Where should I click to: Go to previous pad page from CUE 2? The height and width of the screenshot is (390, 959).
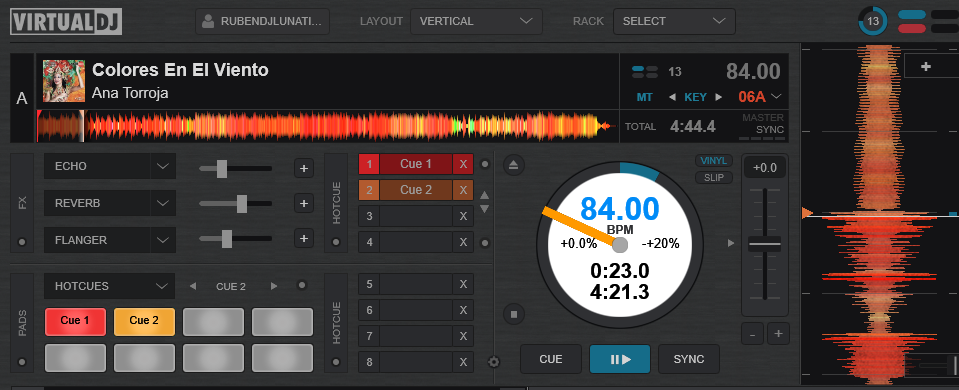(x=193, y=286)
